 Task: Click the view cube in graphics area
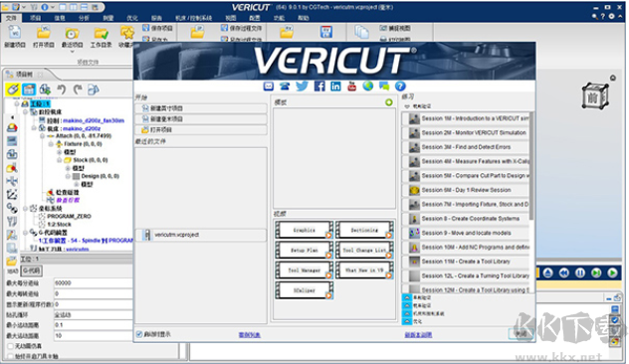595,96
